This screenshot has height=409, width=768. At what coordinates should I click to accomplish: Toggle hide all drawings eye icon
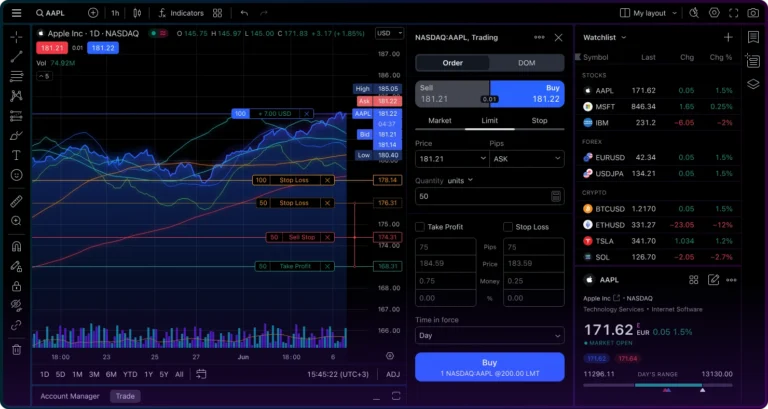coord(17,306)
